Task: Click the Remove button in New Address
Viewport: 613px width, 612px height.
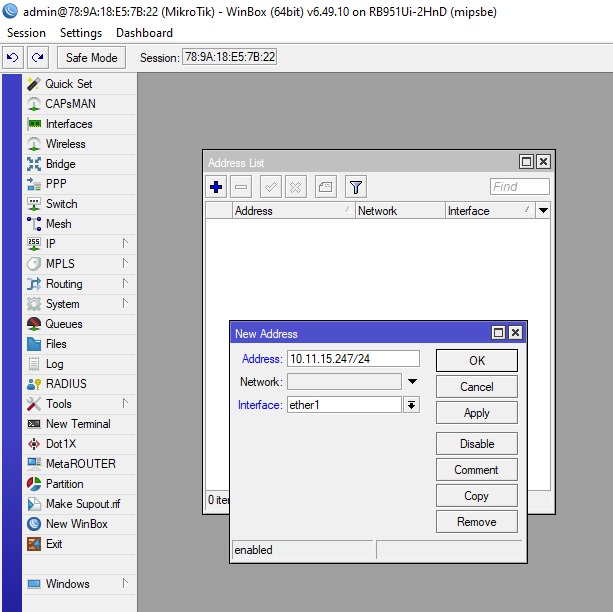Action: click(477, 522)
